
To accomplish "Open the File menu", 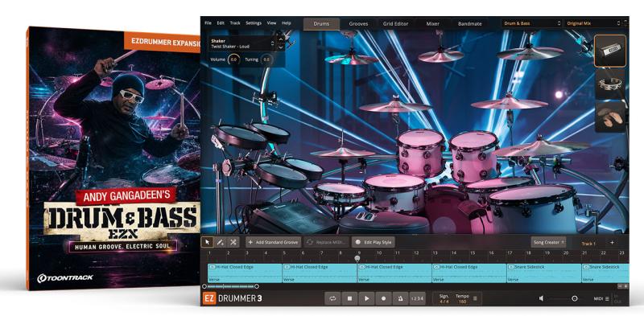I will coord(208,23).
